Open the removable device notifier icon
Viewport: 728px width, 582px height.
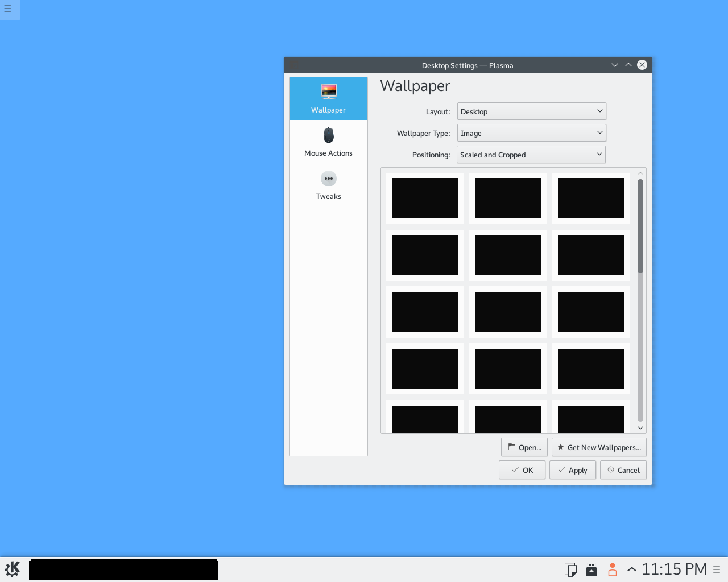591,569
